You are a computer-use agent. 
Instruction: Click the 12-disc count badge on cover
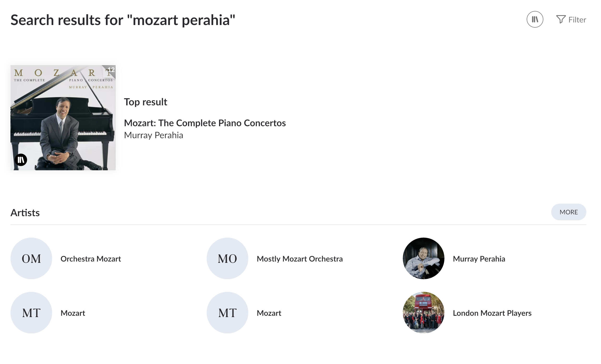click(111, 70)
